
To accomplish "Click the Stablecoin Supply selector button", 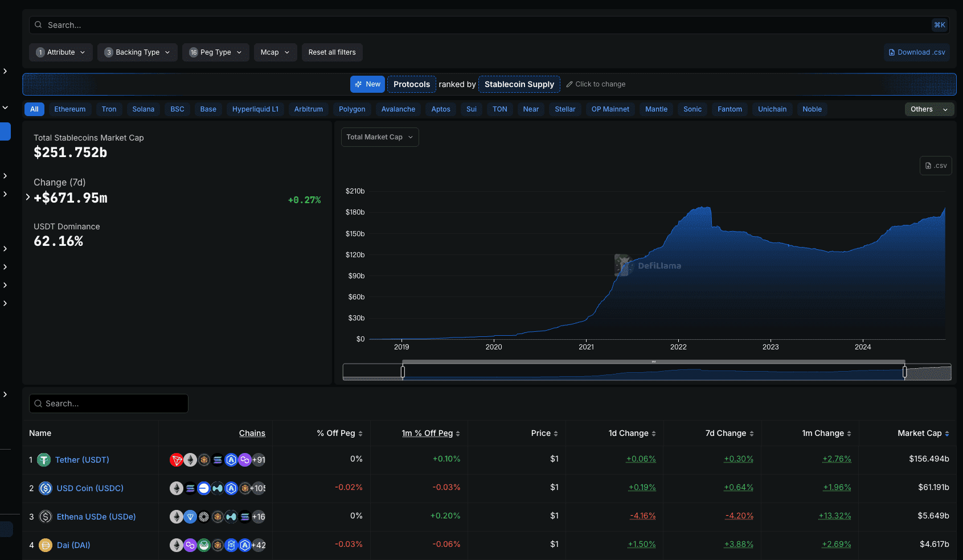I will click(519, 84).
